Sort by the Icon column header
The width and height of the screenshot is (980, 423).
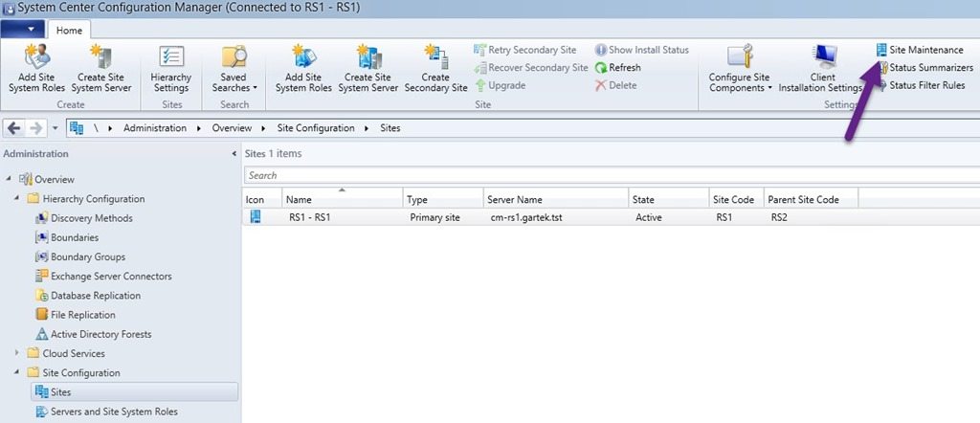(262, 199)
